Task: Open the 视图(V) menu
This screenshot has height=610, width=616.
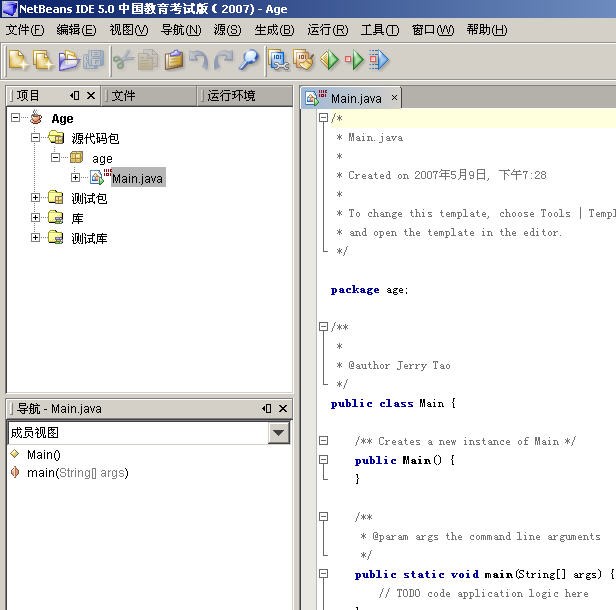Action: (129, 30)
